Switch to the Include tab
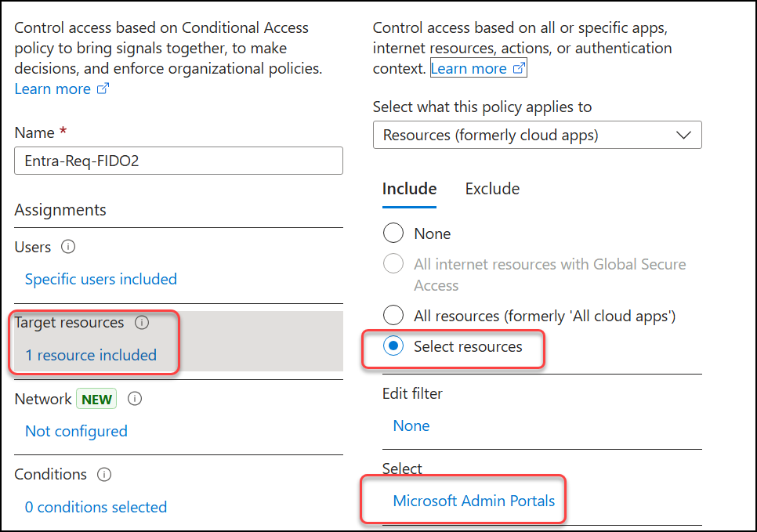 (x=409, y=189)
